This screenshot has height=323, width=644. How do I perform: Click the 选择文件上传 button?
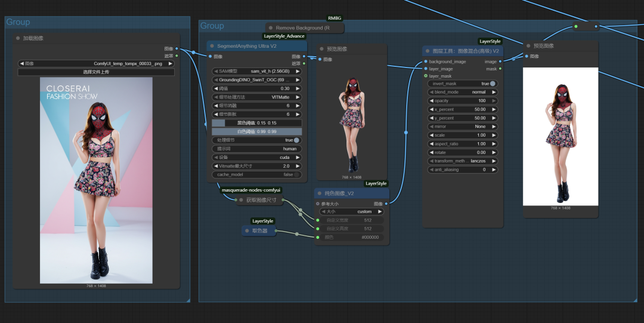click(x=96, y=72)
